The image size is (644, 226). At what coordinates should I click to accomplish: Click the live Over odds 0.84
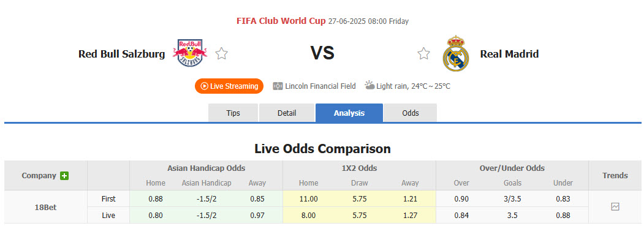461,216
